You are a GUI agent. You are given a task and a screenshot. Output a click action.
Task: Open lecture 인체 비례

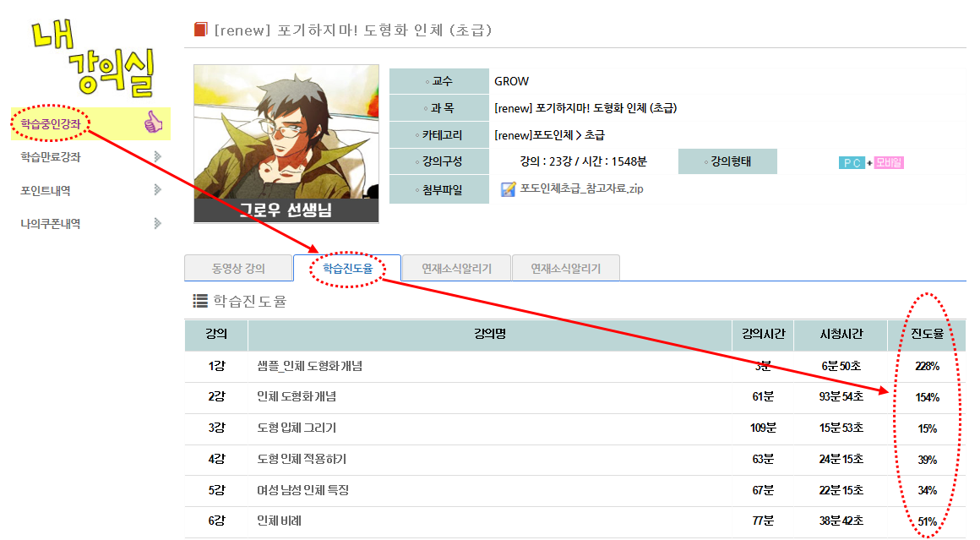(280, 521)
